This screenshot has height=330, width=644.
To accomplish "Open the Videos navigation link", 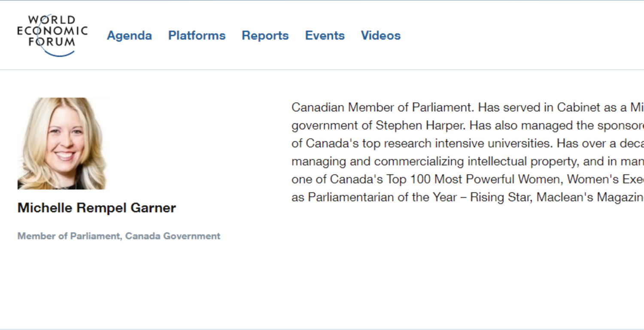I will tap(380, 35).
